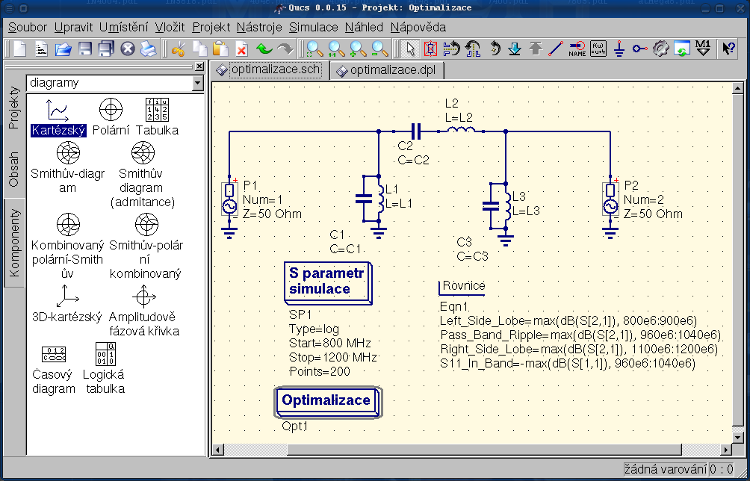Click the port insertion toolbar icon
The width and height of the screenshot is (750, 481).
[640, 48]
